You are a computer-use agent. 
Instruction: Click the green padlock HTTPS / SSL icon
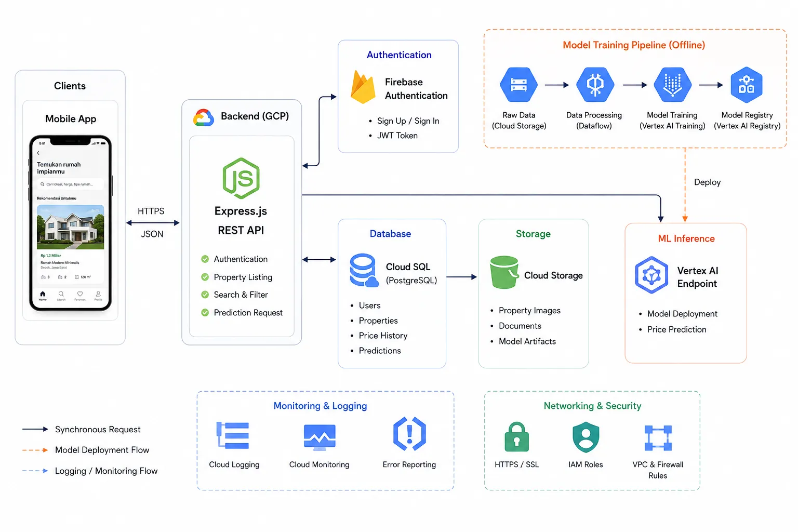[517, 437]
